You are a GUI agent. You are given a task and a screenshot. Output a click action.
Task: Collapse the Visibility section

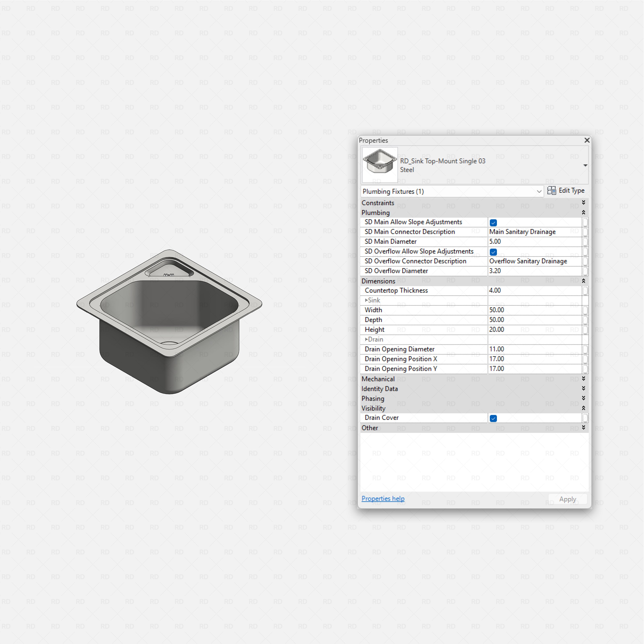click(x=584, y=408)
